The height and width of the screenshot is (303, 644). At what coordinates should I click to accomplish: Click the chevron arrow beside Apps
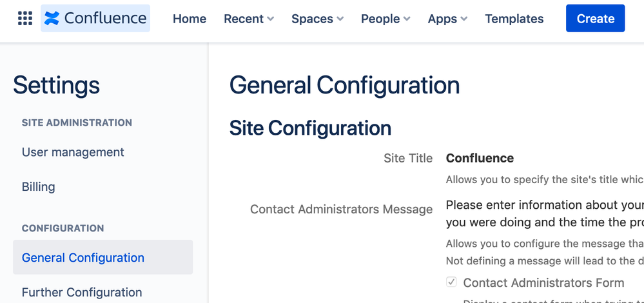(463, 19)
